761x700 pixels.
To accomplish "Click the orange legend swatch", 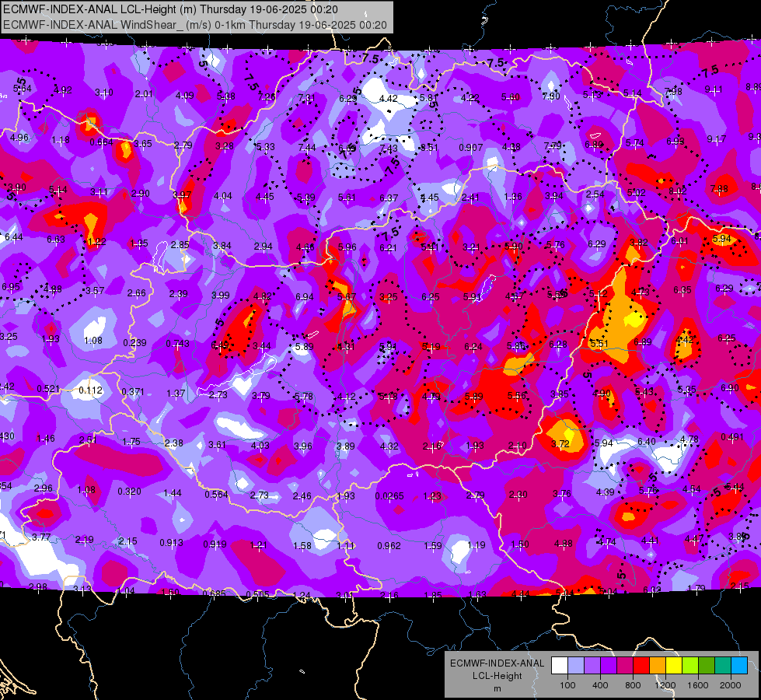I will point(658,666).
